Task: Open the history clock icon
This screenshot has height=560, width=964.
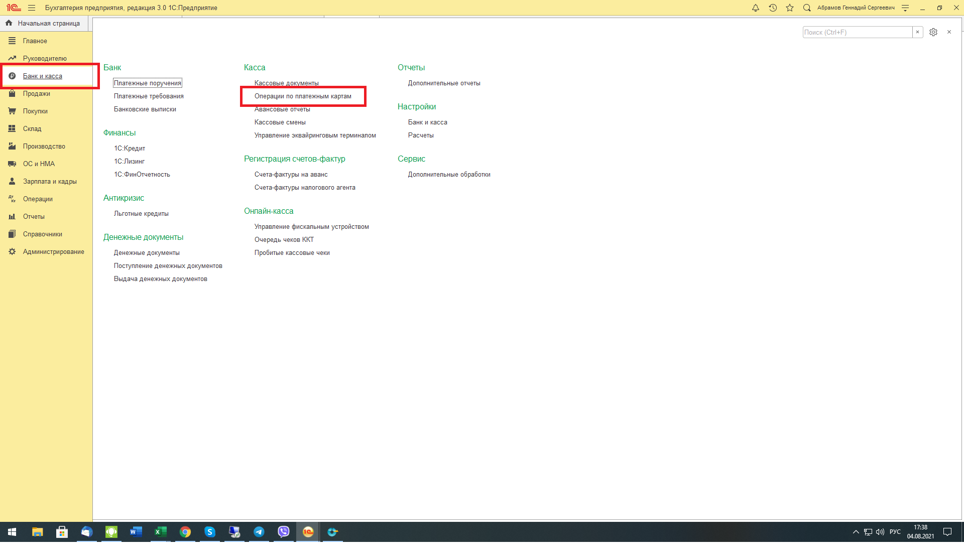Action: pyautogui.click(x=773, y=8)
